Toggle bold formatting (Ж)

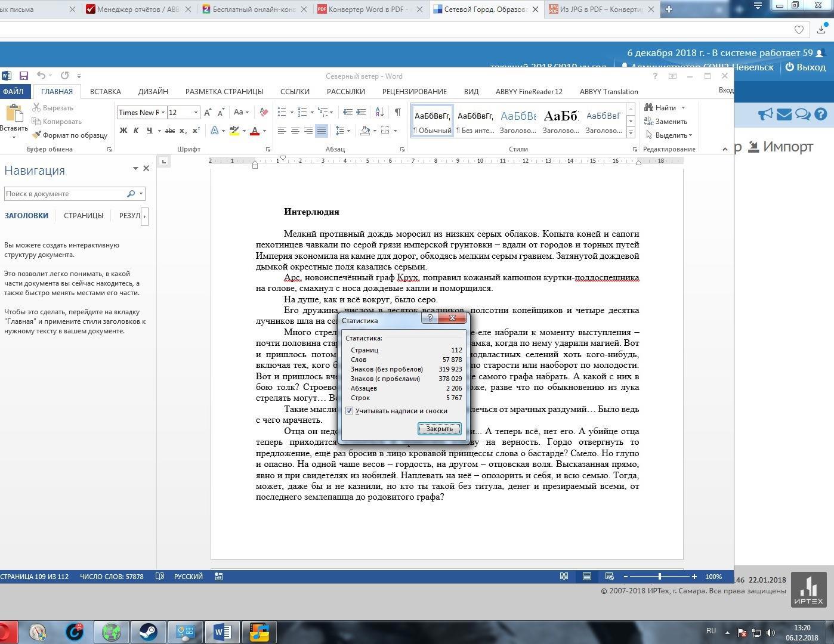(x=123, y=131)
